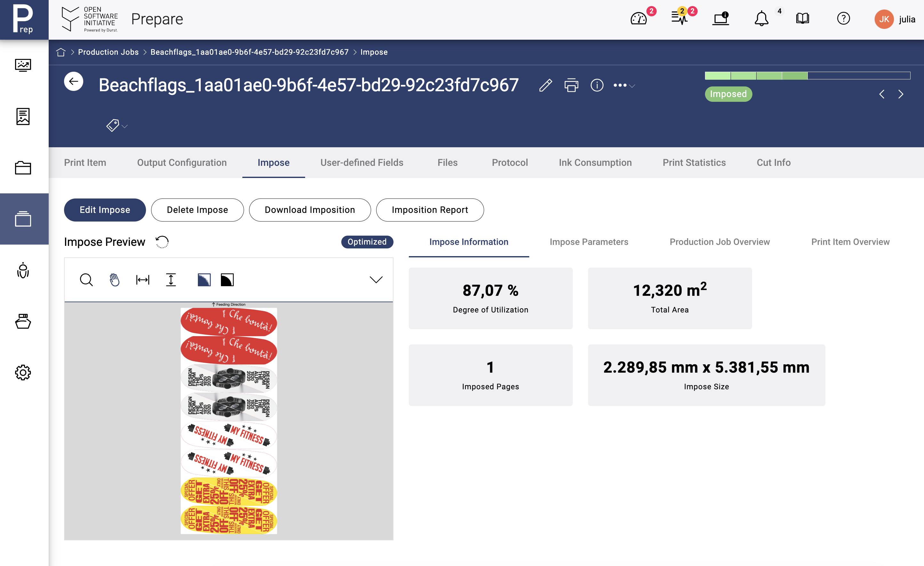
Task: Open the production jobs stack sidebar icon
Action: (23, 219)
